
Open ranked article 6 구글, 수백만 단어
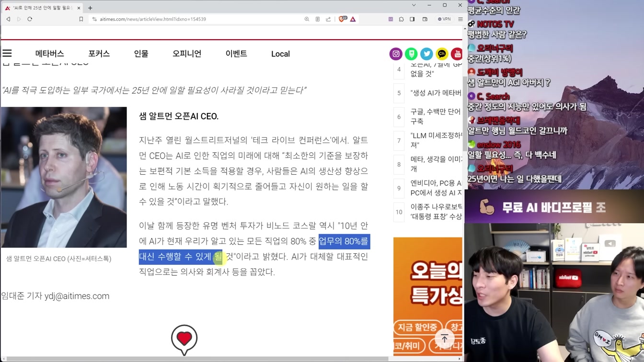tap(436, 116)
